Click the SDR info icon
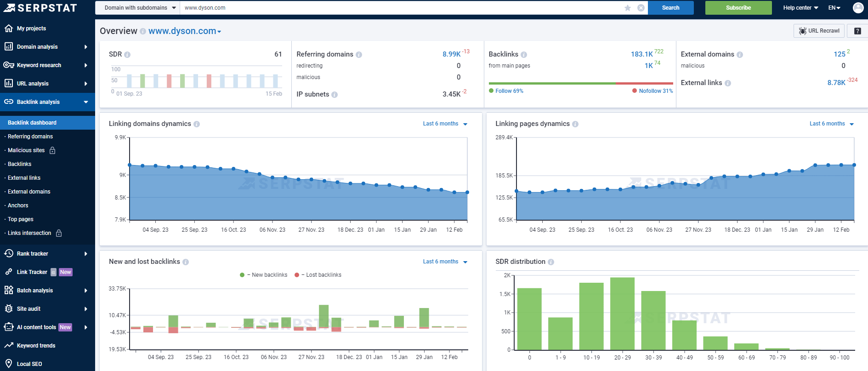The height and width of the screenshot is (371, 868). pos(127,55)
